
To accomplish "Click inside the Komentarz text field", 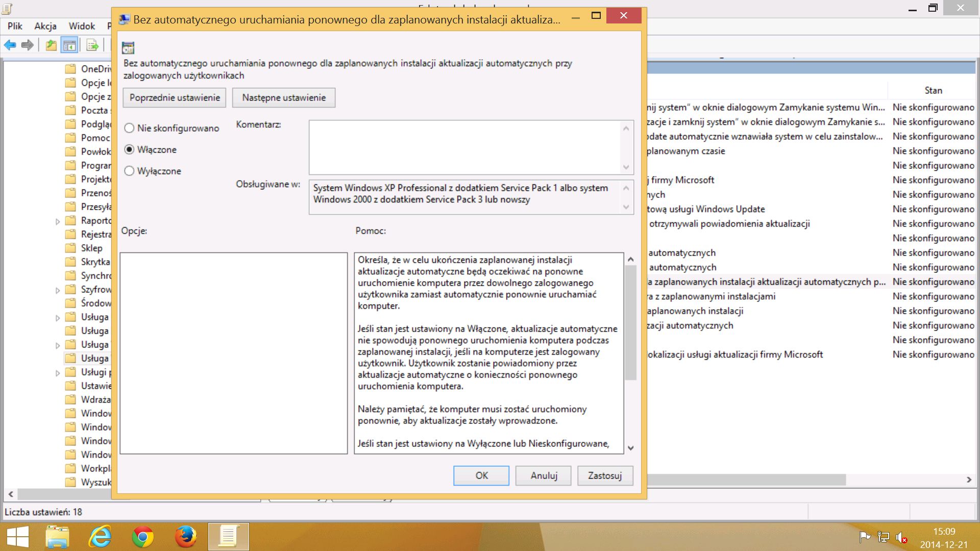I will pyautogui.click(x=464, y=147).
